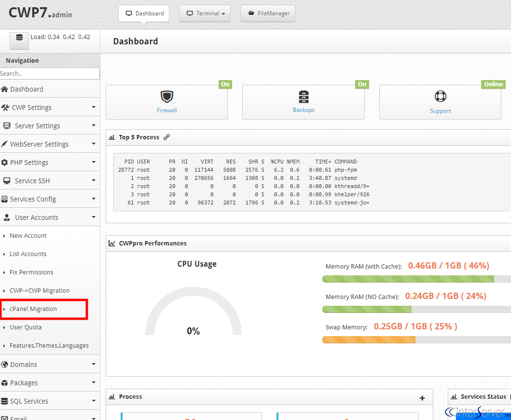Open Backups via its server icon
The image size is (511, 420).
303,96
